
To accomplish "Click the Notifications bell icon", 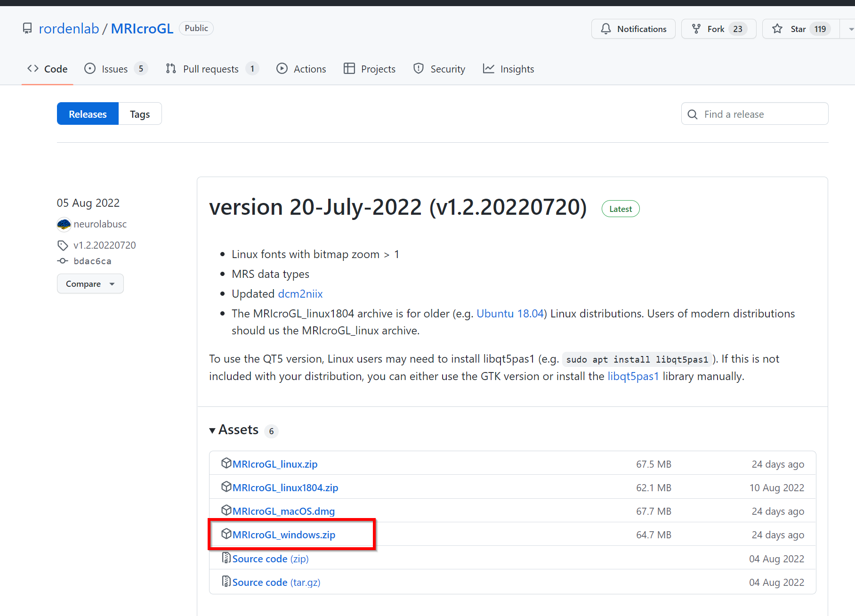I will [x=606, y=29].
